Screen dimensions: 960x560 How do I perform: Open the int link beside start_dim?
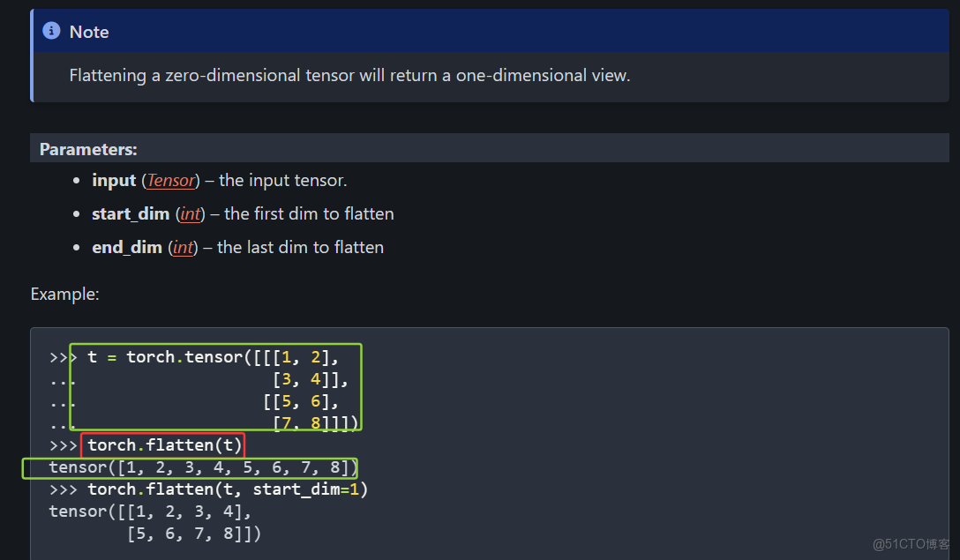[191, 214]
